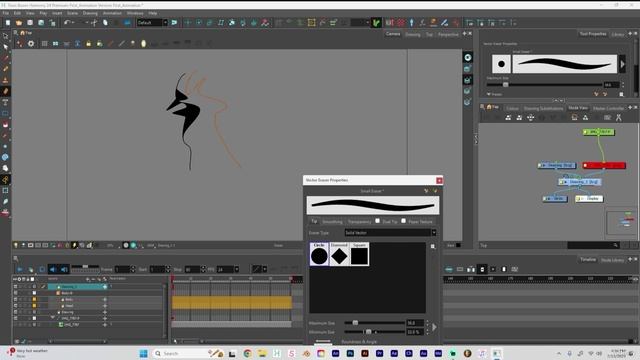Viewport: 640px width, 360px height.
Task: Click the Windows Start button
Action: (143, 353)
